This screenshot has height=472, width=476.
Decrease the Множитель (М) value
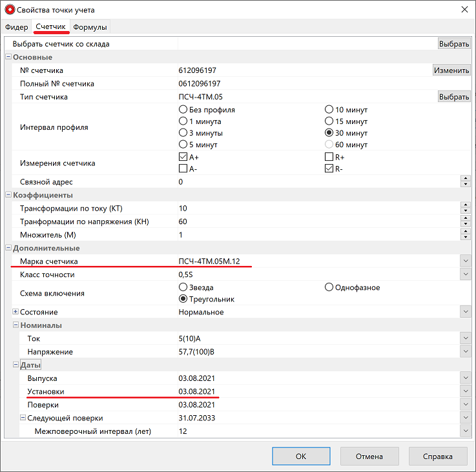pyautogui.click(x=464, y=238)
